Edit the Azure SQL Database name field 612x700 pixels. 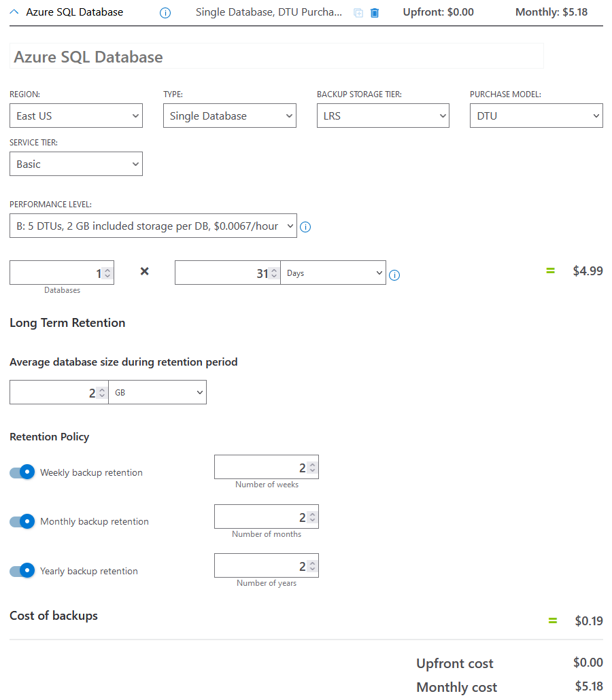point(277,56)
